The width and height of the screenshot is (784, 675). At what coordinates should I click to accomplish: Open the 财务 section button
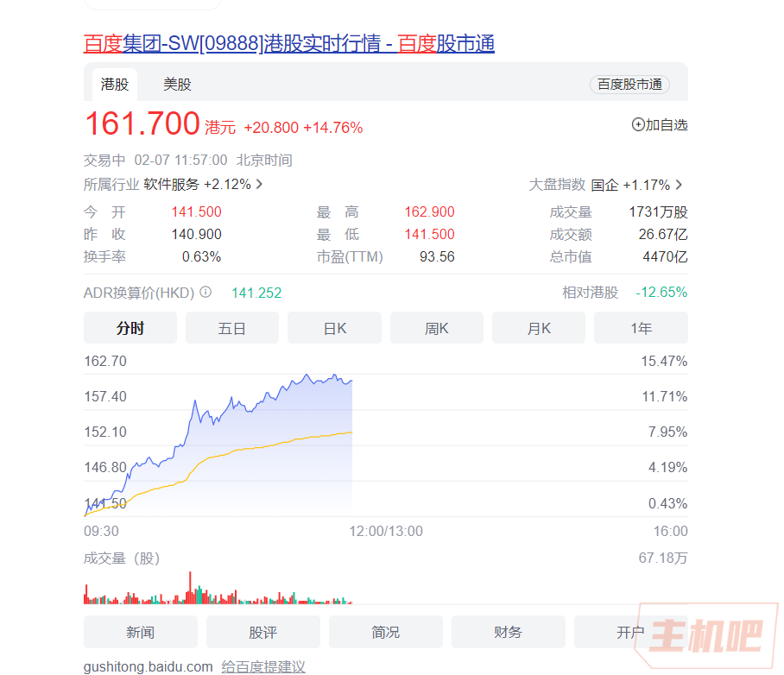508,632
